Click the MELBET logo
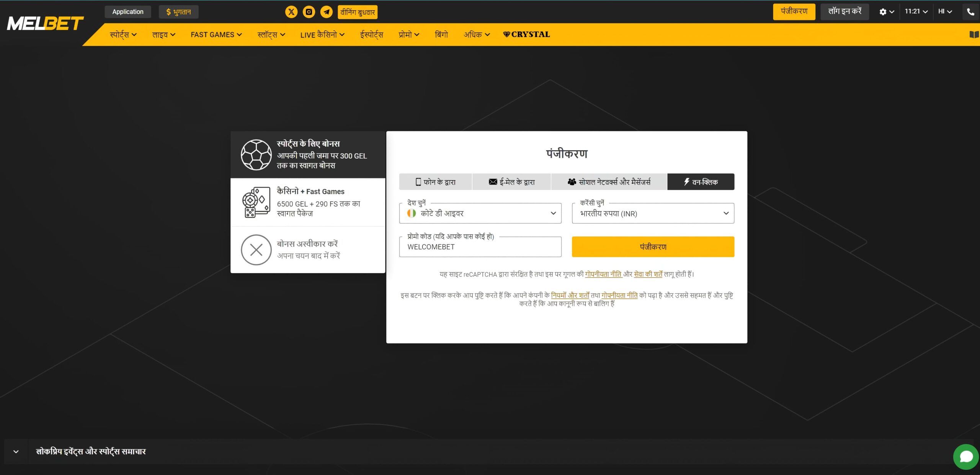The image size is (980, 475). pos(45,23)
